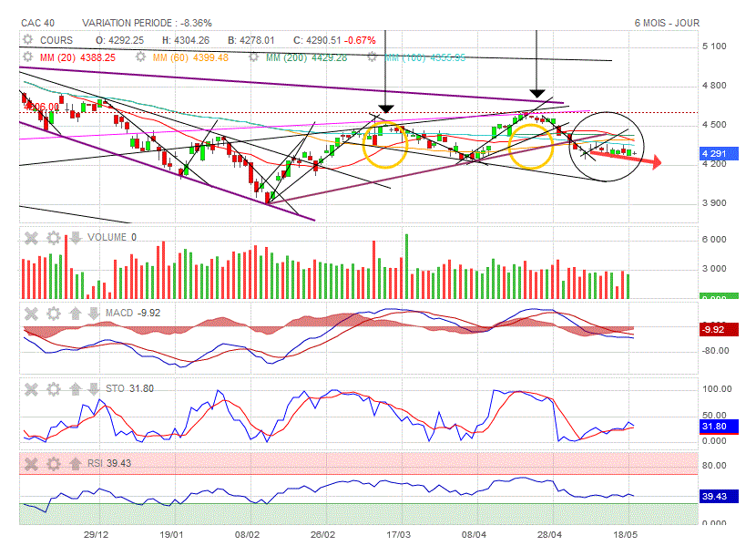Click the 29/12 date label
Viewport: 756px width, 546px height.
96,535
